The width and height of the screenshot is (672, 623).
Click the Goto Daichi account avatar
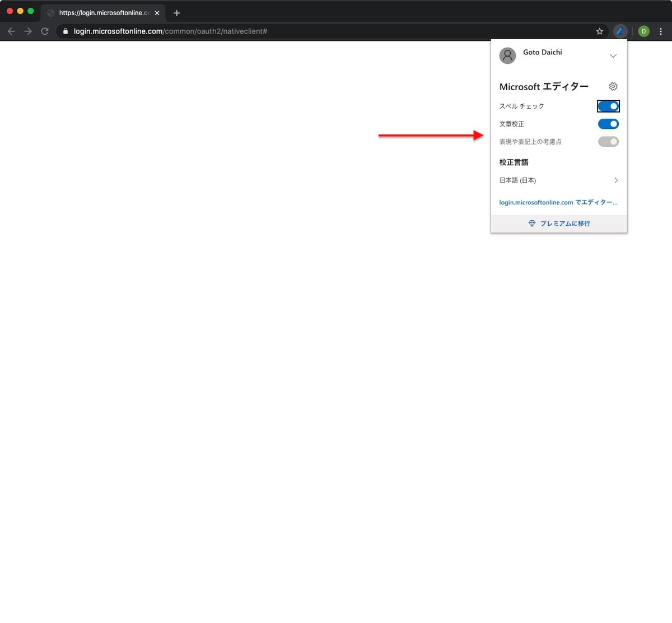click(x=507, y=55)
